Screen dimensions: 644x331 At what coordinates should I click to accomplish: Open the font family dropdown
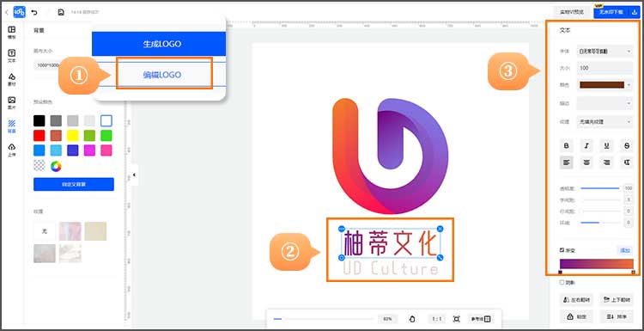(605, 52)
